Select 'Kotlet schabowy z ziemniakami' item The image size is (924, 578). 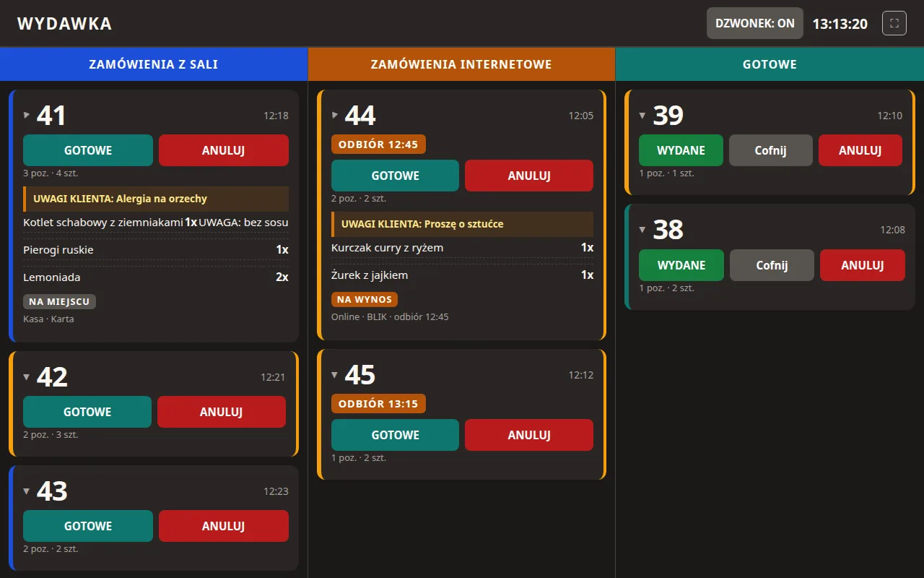(x=103, y=222)
